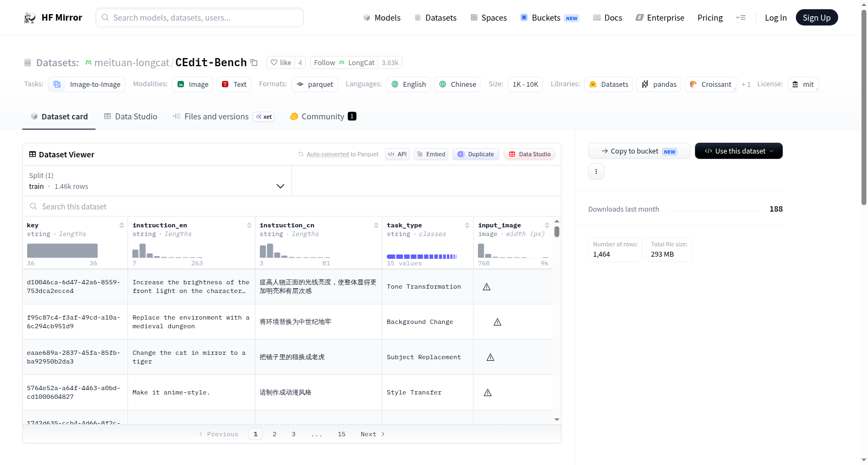Click the more navigation options menu icon
Viewport: 868px width, 465px height.
point(741,18)
